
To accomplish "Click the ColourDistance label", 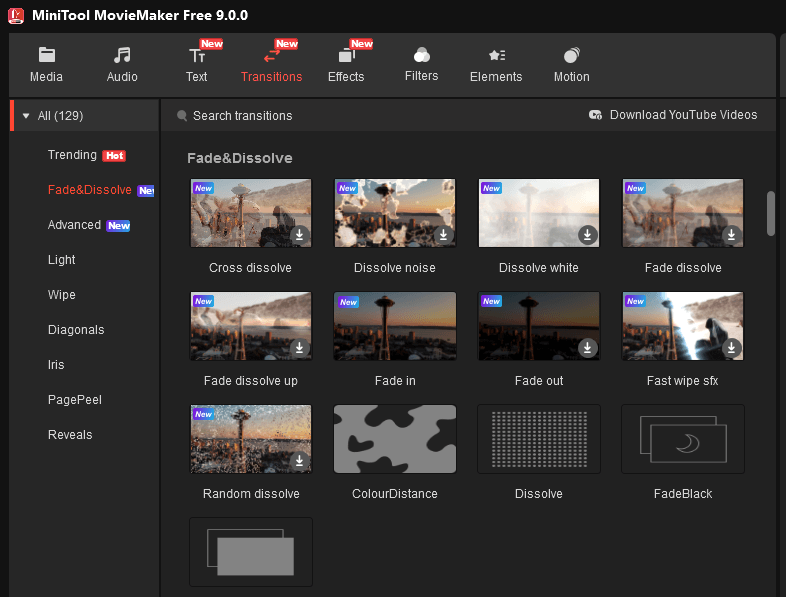I will (x=395, y=494).
